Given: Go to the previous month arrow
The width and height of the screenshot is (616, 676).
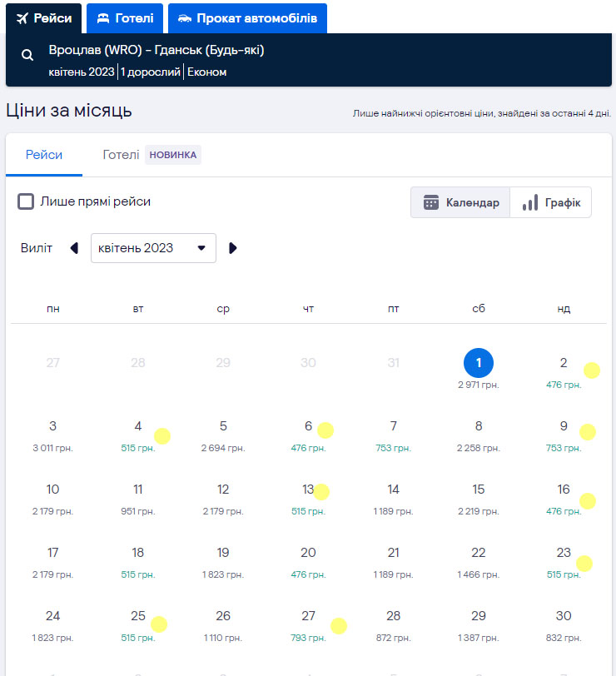Looking at the screenshot, I should tap(74, 248).
